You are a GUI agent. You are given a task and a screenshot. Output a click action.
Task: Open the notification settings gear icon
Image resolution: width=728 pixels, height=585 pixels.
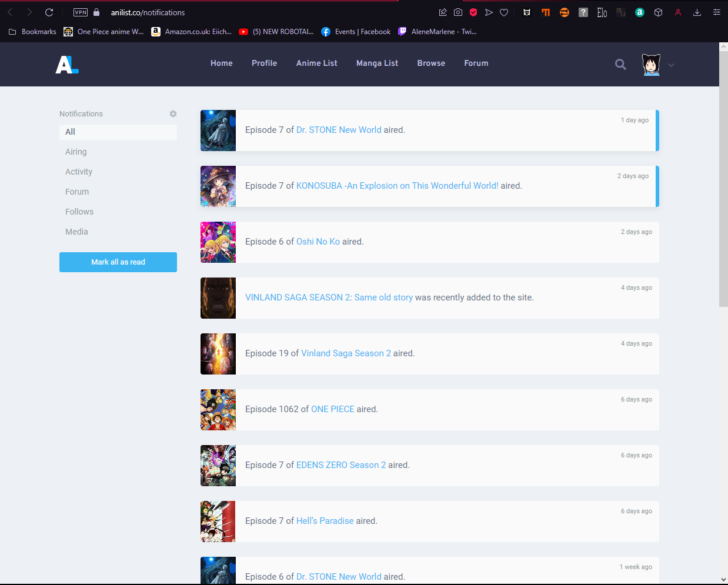[x=173, y=113]
